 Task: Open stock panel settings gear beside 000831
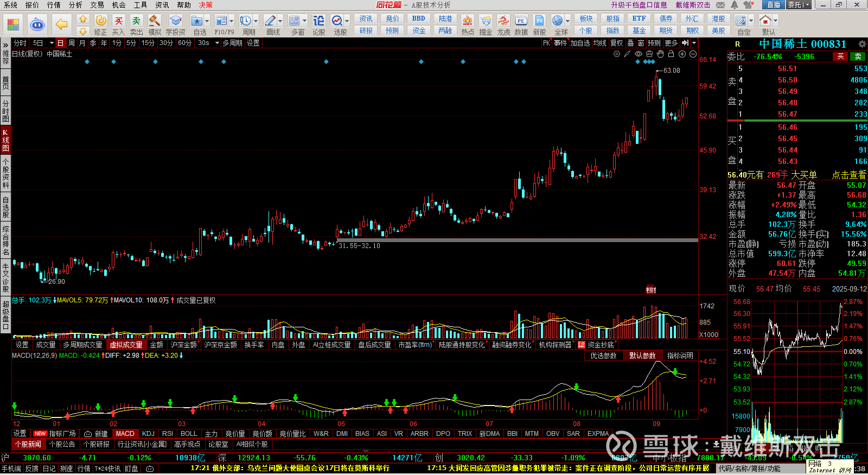861,44
